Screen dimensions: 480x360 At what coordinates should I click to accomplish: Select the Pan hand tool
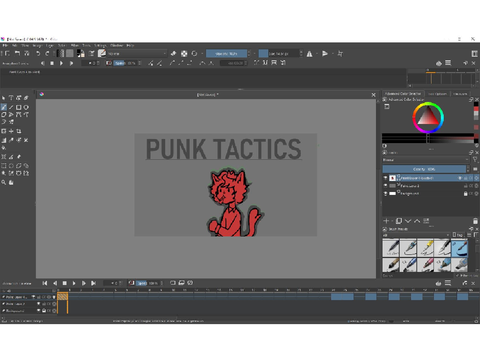pyautogui.click(x=11, y=182)
